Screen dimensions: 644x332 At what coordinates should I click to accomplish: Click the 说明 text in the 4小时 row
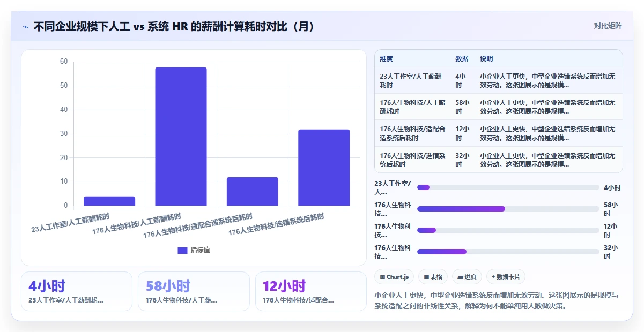click(547, 80)
